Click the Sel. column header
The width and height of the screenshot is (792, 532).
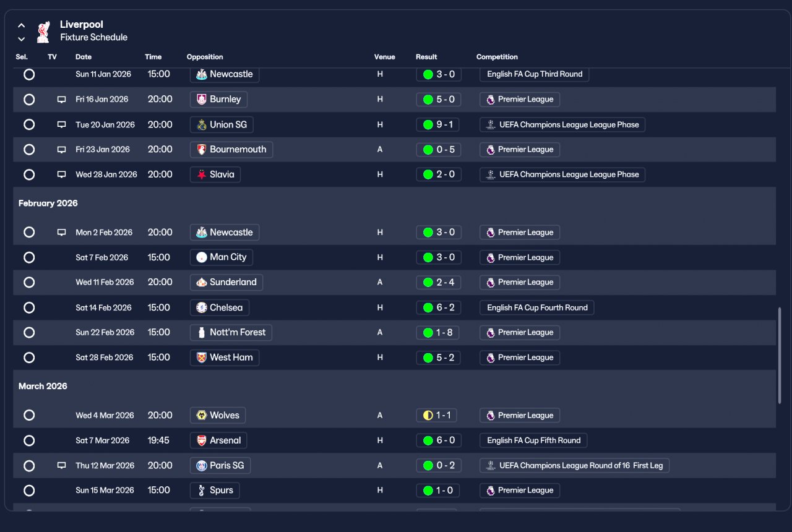pyautogui.click(x=22, y=57)
